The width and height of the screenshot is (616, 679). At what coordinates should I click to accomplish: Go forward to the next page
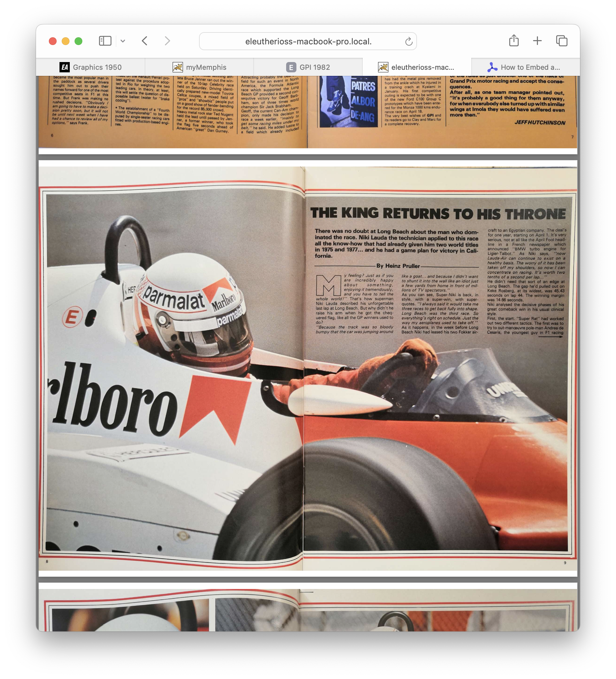coord(168,41)
